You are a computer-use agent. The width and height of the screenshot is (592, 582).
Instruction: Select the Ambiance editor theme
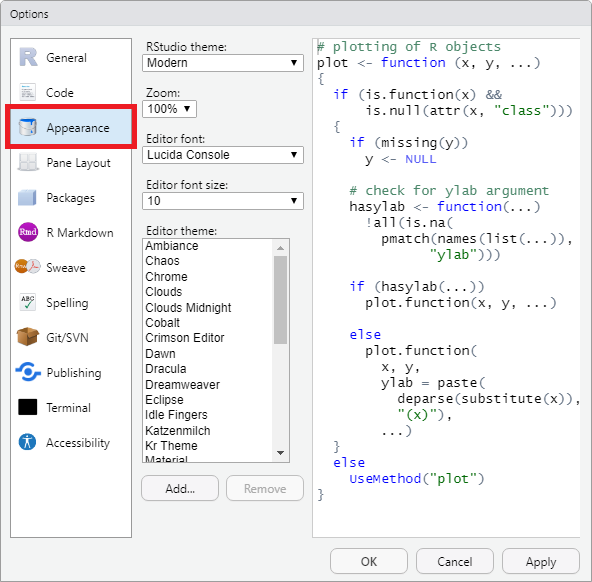tap(208, 246)
